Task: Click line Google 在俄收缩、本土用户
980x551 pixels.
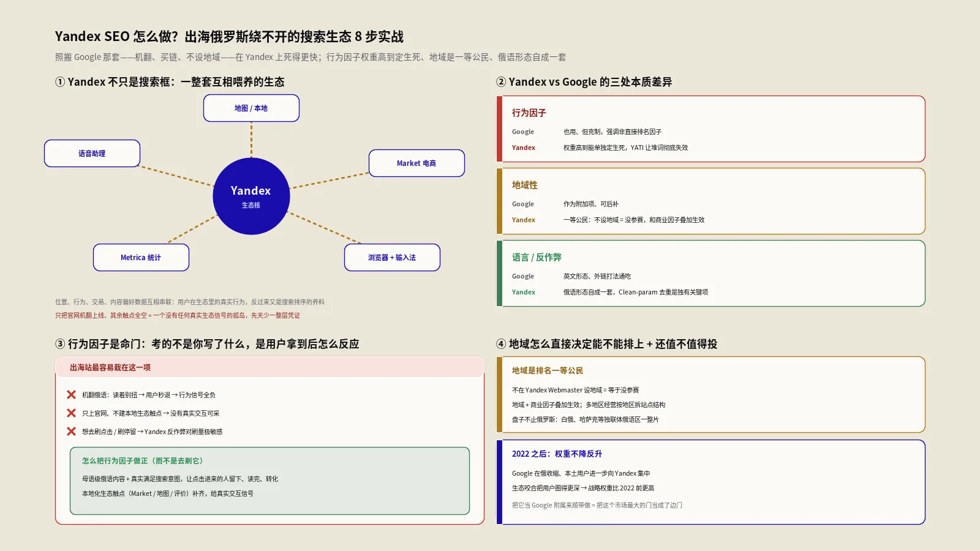Action: (x=581, y=473)
